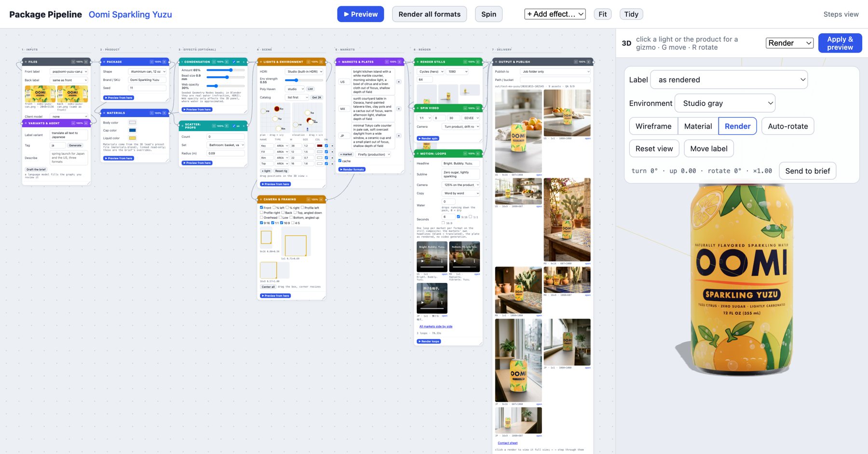Zoom out Variants & Agent node with minus

pos(73,123)
